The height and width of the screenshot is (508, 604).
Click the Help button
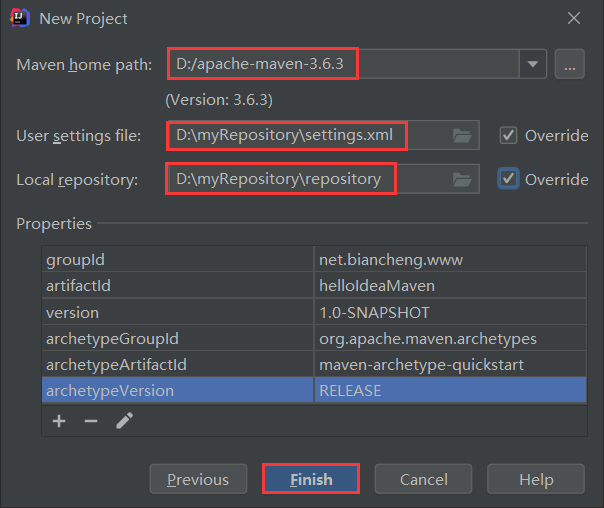click(x=536, y=479)
